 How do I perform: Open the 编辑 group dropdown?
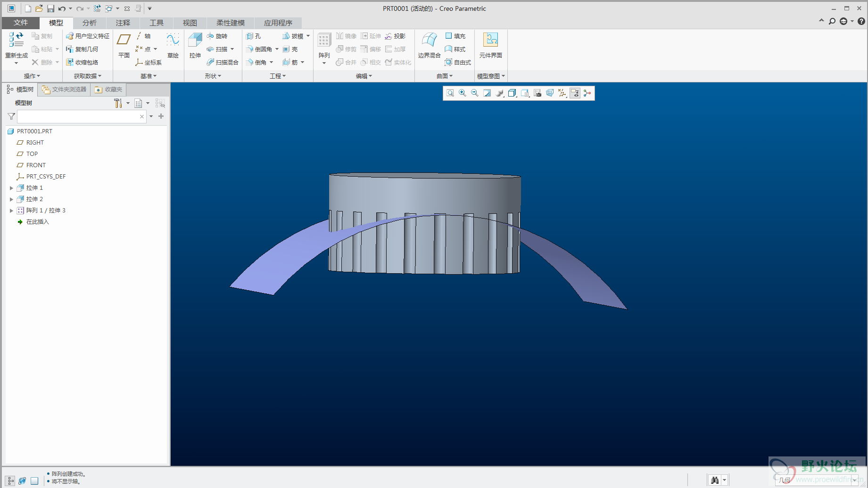tap(364, 76)
